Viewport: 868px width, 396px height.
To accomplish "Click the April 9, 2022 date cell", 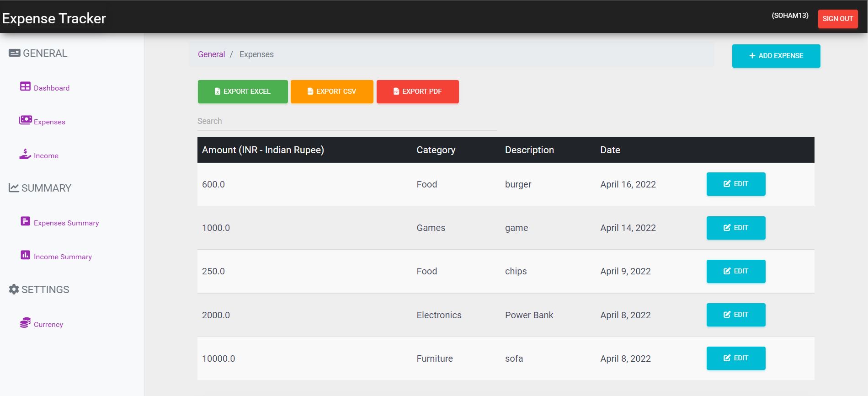I will coord(626,271).
